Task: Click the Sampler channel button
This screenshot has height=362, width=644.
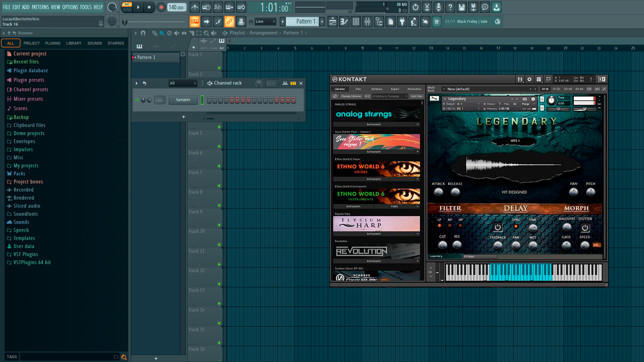Action: pyautogui.click(x=183, y=100)
